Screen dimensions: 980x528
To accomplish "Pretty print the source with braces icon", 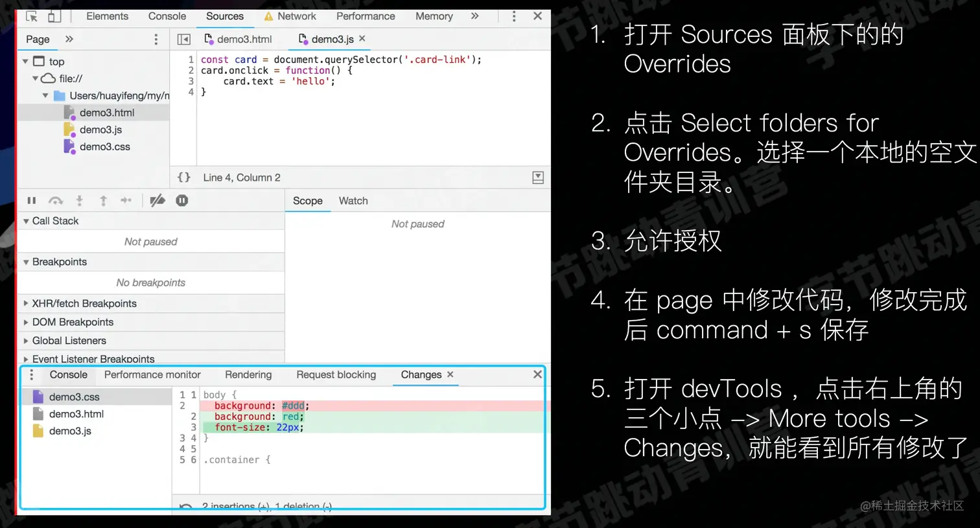I will coord(184,178).
